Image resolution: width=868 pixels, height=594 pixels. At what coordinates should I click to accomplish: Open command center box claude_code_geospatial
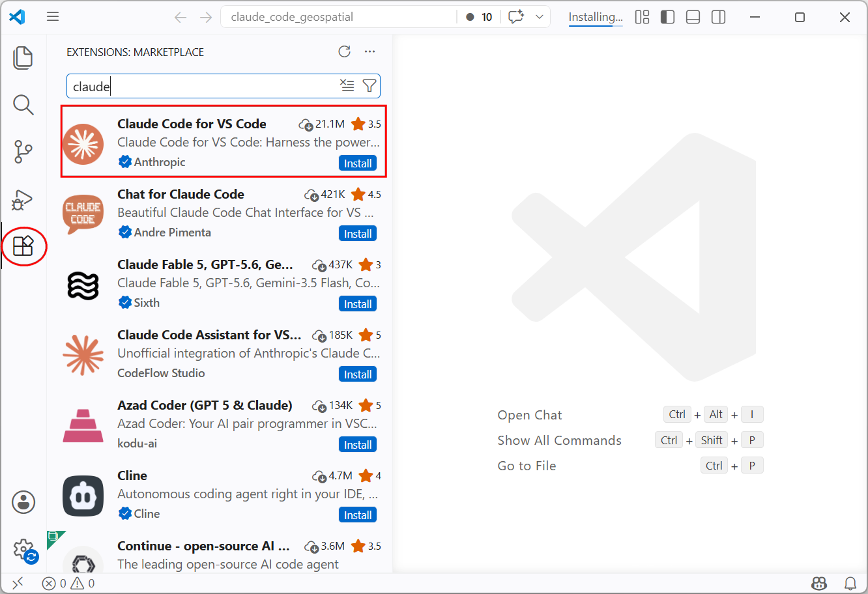point(339,17)
